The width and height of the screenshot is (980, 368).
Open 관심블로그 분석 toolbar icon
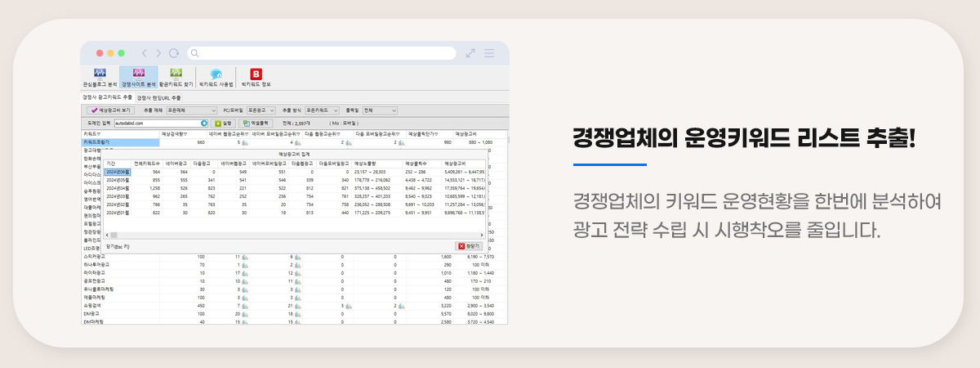[x=100, y=78]
